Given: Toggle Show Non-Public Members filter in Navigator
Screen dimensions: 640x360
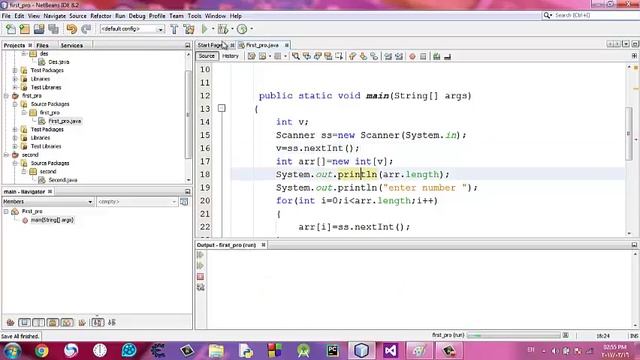Looking at the screenshot, I should point(53,322).
